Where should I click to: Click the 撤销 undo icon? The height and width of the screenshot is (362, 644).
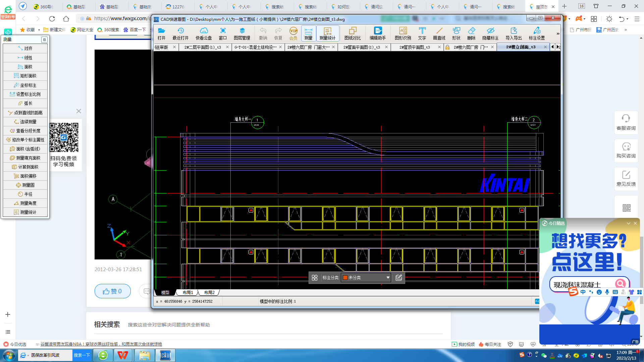tap(263, 34)
